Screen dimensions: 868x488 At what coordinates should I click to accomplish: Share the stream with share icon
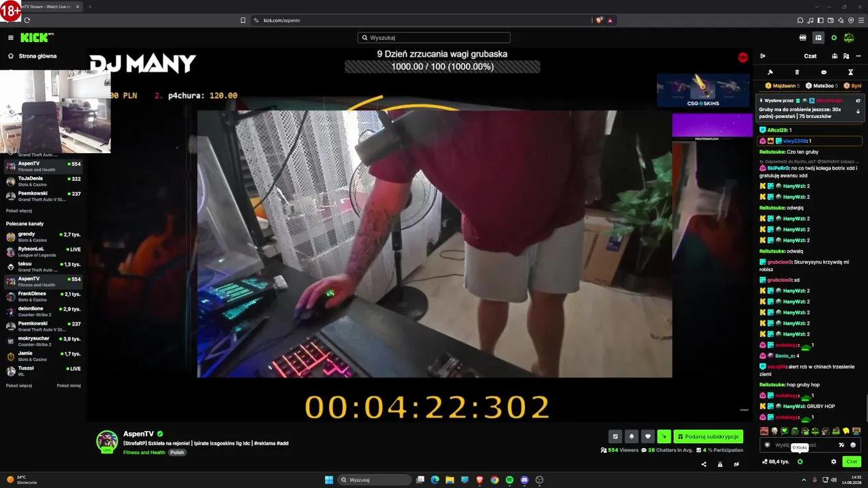[704, 464]
